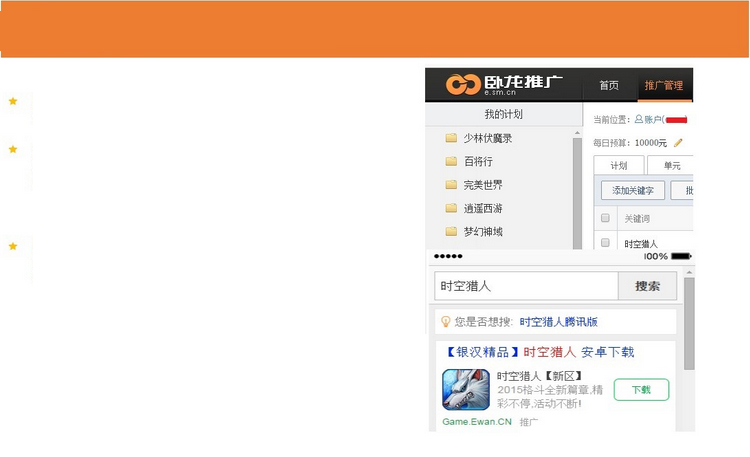Switch to the 单元 sub-tab

pos(671,166)
